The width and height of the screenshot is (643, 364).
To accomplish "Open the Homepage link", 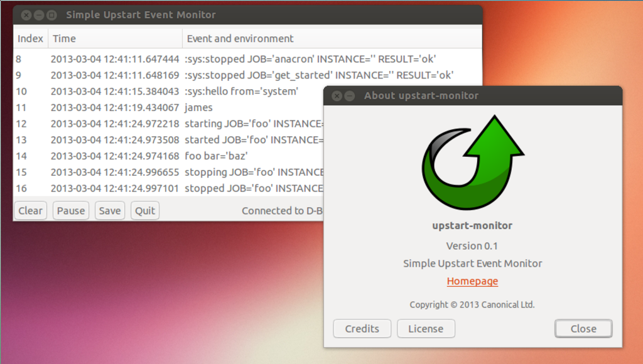I will tap(472, 281).
